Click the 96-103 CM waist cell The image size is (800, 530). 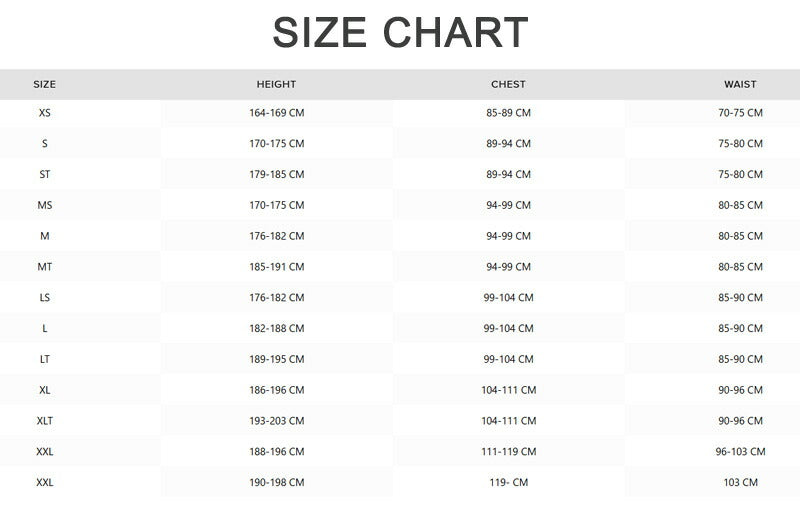tap(739, 452)
